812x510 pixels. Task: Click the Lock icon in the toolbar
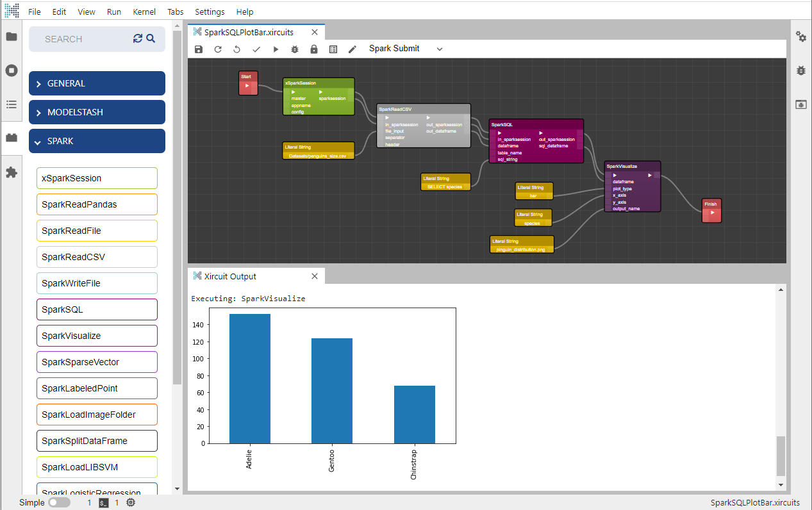(x=314, y=49)
